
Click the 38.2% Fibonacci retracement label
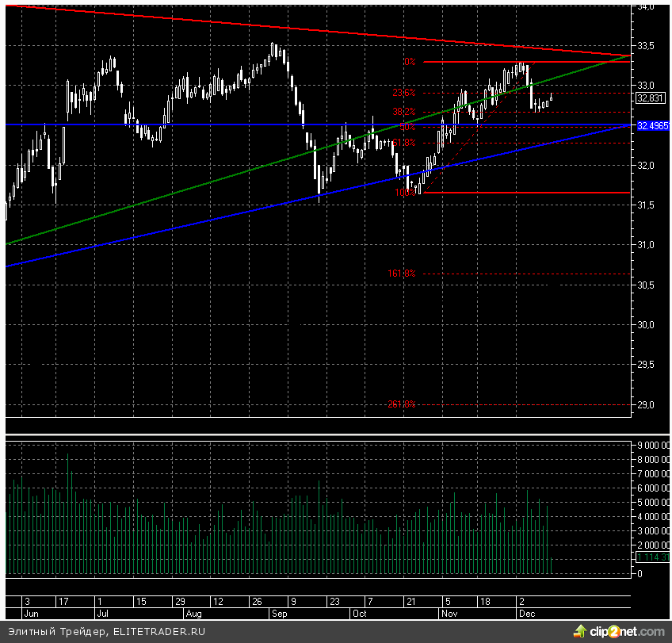tap(404, 112)
